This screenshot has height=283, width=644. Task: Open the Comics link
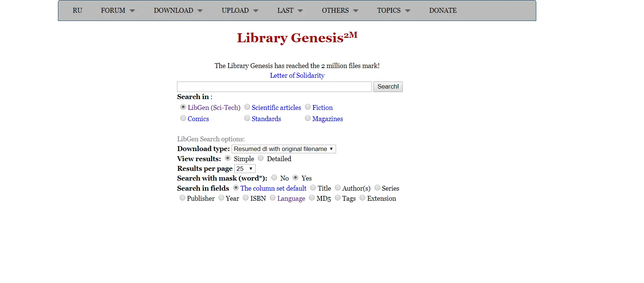198,119
